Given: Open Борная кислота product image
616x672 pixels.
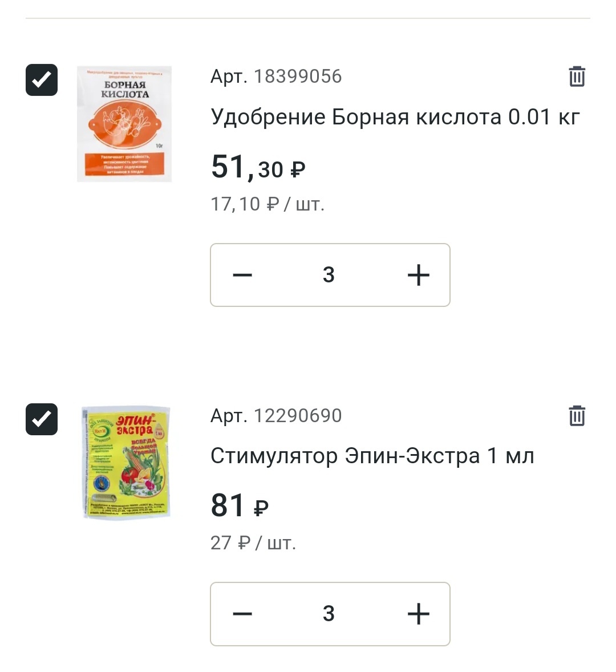Looking at the screenshot, I should (124, 124).
